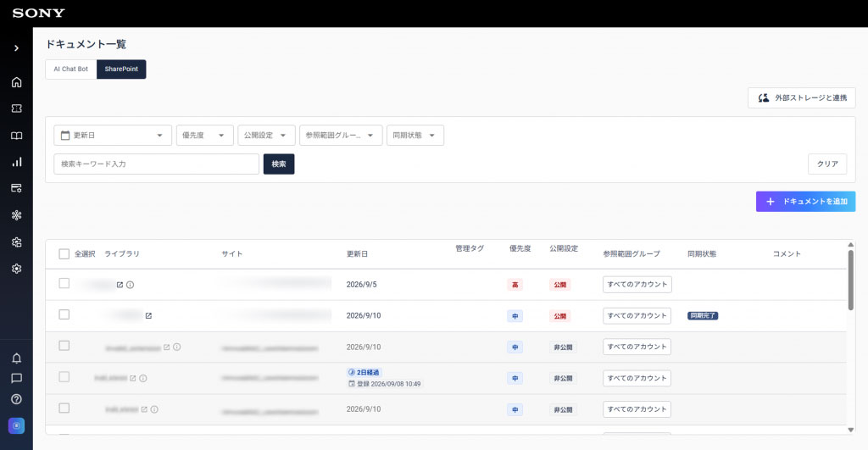The height and width of the screenshot is (450, 868).
Task: Click 登録 2026/09/08 10:49 text
Action: coord(385,384)
